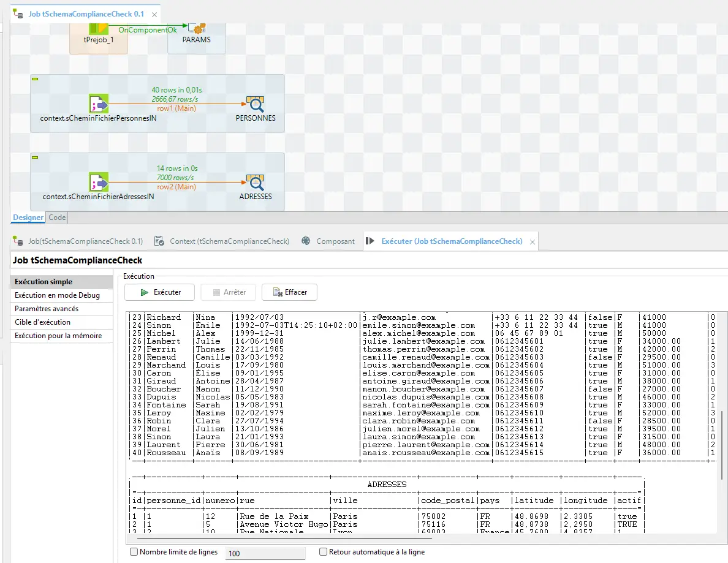
Task: Select the PERSONNES tLogRow magnifier icon
Action: [256, 104]
